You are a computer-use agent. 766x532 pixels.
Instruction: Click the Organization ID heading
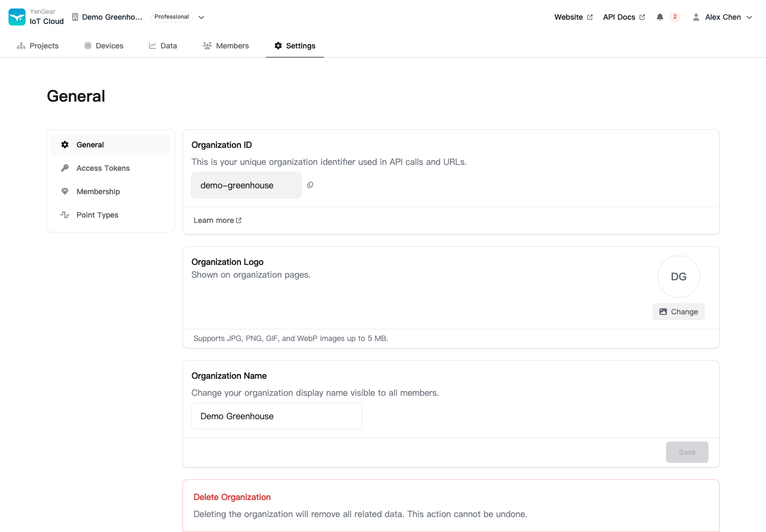click(x=222, y=145)
